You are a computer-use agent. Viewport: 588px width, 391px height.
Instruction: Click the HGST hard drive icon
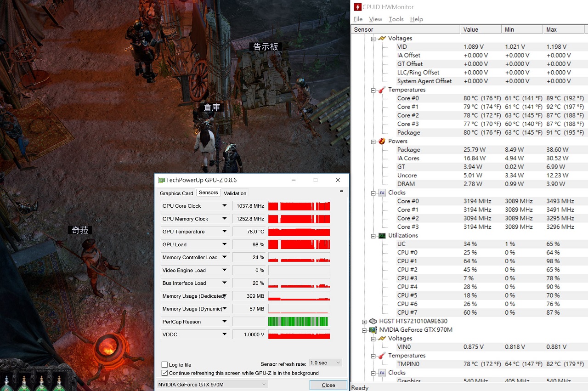tap(373, 321)
